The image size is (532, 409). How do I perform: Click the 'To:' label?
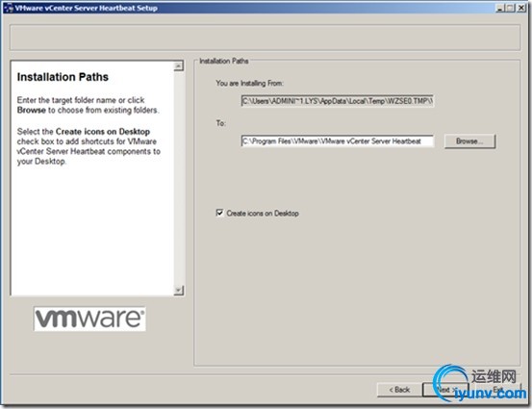pos(221,123)
